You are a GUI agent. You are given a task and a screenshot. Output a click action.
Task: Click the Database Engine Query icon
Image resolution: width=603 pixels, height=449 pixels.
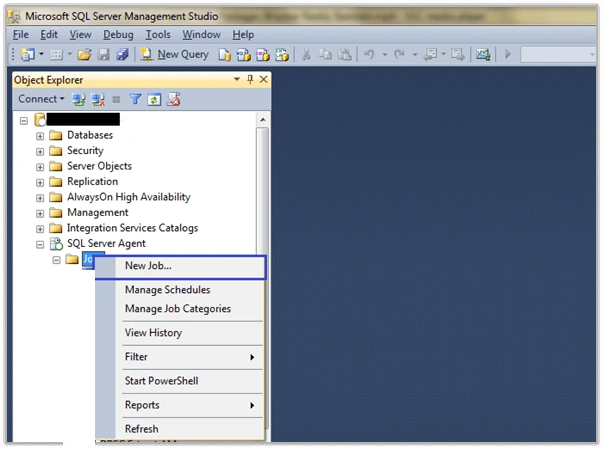tap(225, 55)
